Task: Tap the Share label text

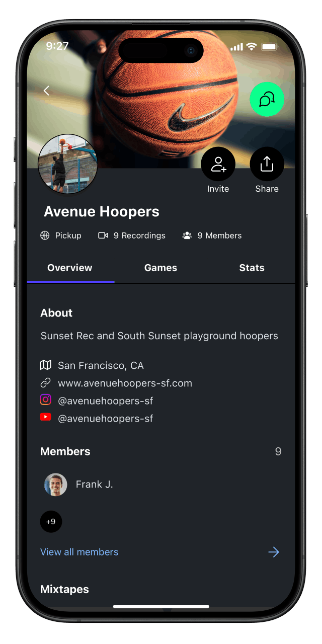Action: coord(267,189)
